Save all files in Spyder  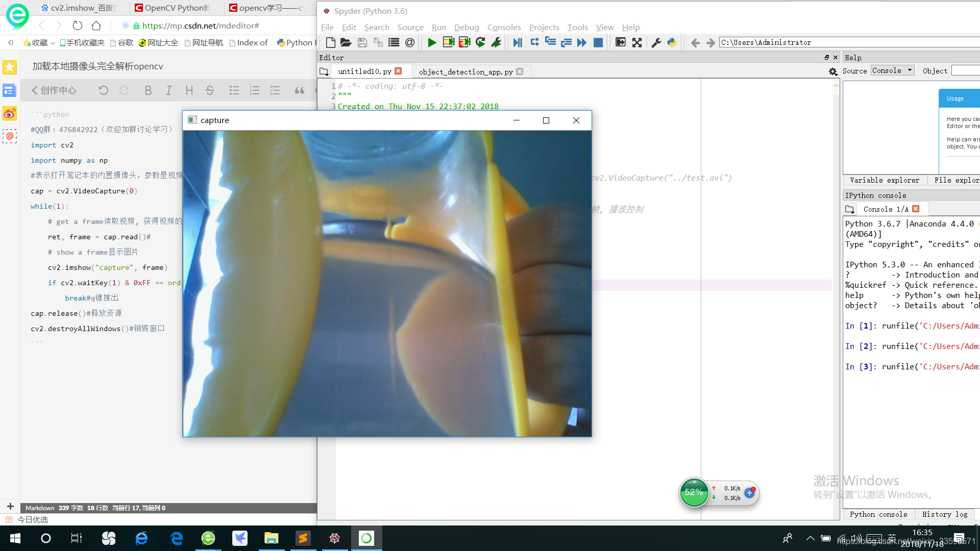coord(378,42)
